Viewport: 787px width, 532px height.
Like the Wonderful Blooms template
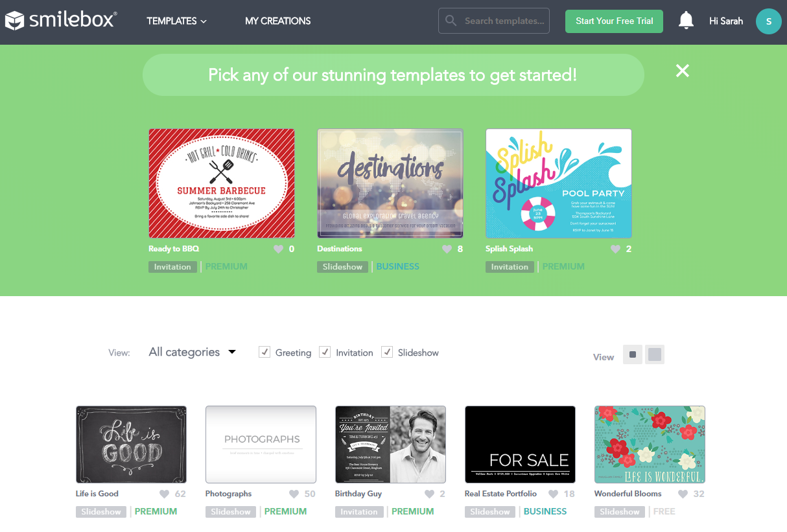pos(683,494)
